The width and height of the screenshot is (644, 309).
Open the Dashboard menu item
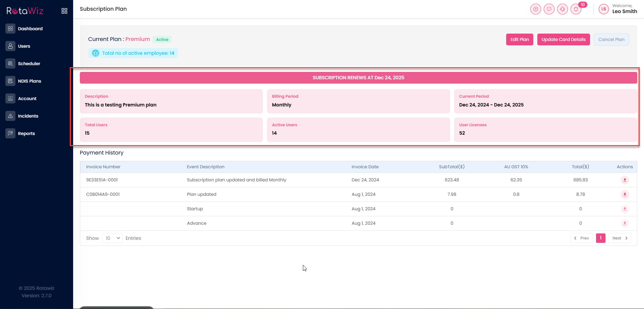tap(30, 29)
